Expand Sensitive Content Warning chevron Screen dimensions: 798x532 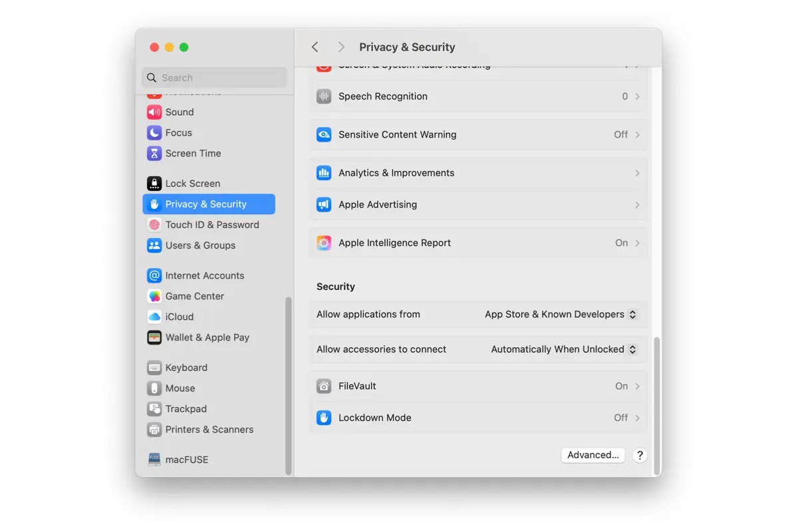pos(637,134)
